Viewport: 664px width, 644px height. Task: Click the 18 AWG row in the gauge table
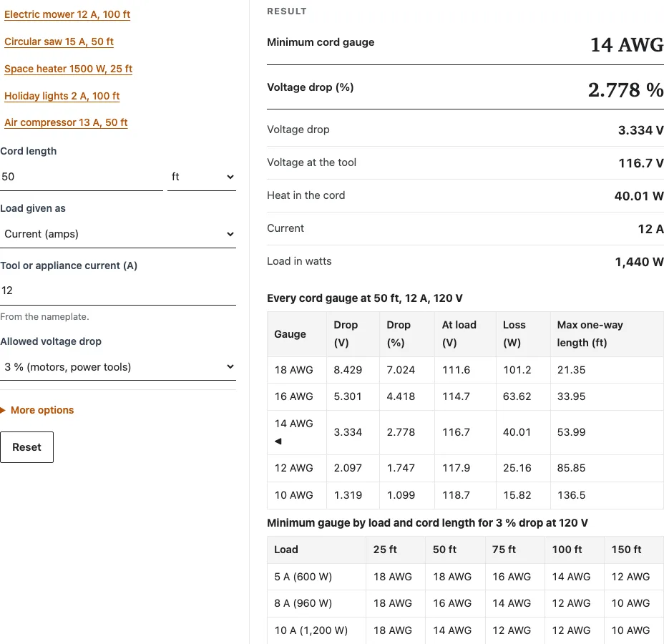click(x=465, y=370)
